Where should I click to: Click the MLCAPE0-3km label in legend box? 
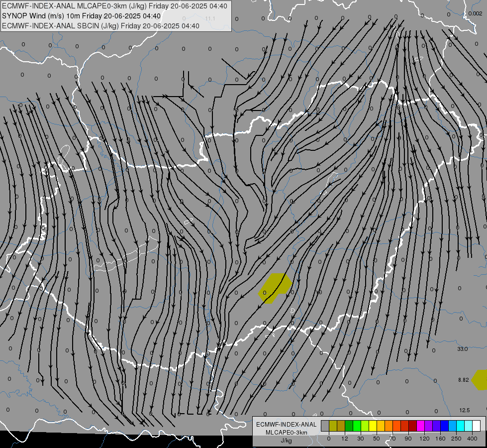287,433
